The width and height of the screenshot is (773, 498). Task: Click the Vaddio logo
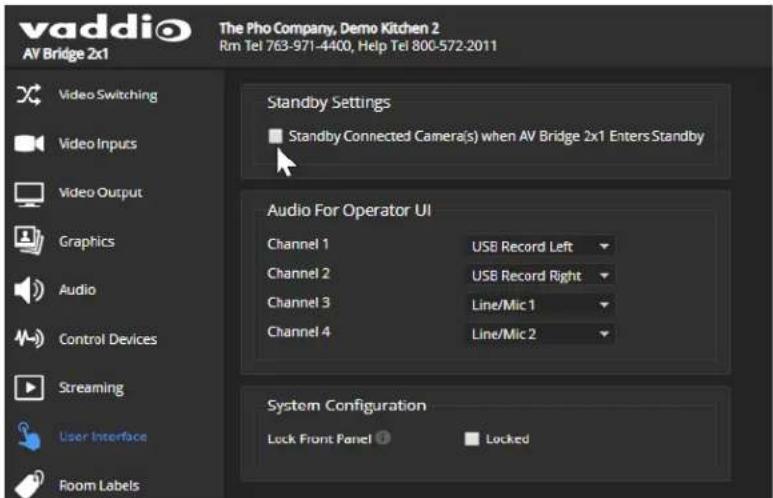tap(105, 28)
